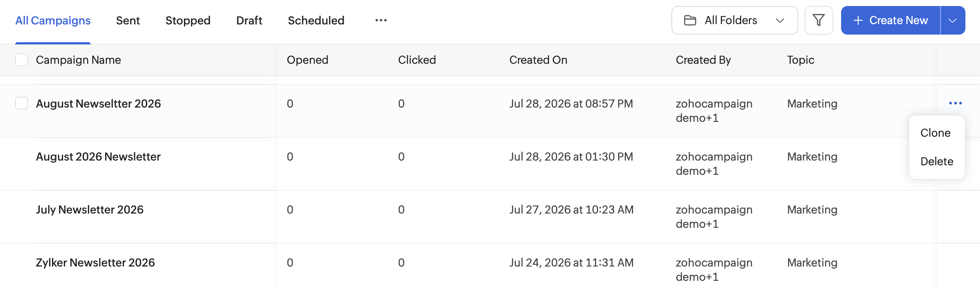Open the August 2026 Newsletter campaign
Image resolution: width=980 pixels, height=290 pixels.
pyautogui.click(x=98, y=156)
